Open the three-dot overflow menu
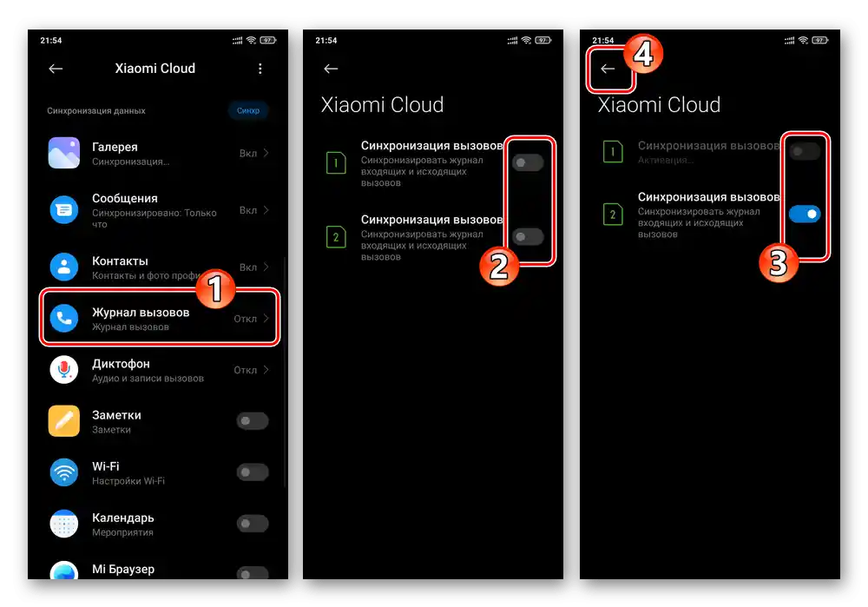Image resolution: width=868 pixels, height=607 pixels. [260, 69]
